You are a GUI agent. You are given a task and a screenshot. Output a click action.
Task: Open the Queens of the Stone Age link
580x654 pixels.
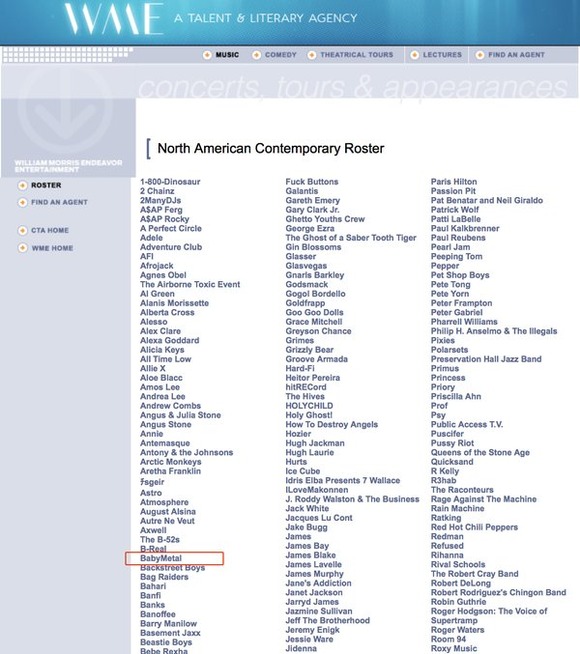click(x=480, y=453)
